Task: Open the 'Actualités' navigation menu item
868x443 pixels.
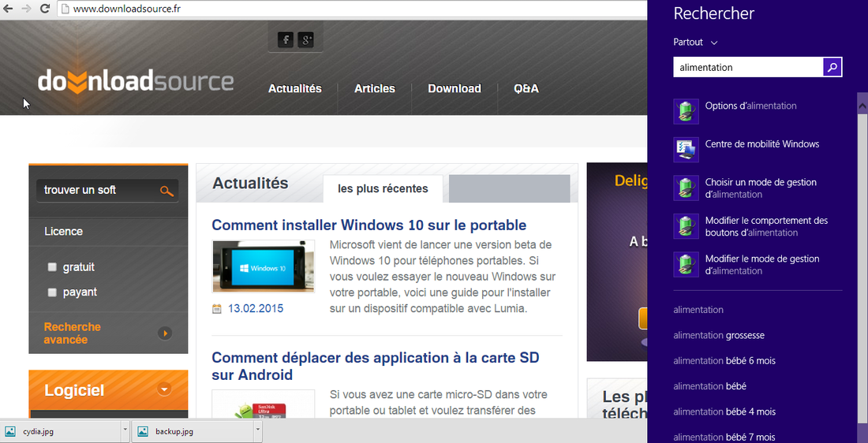Action: (294, 88)
